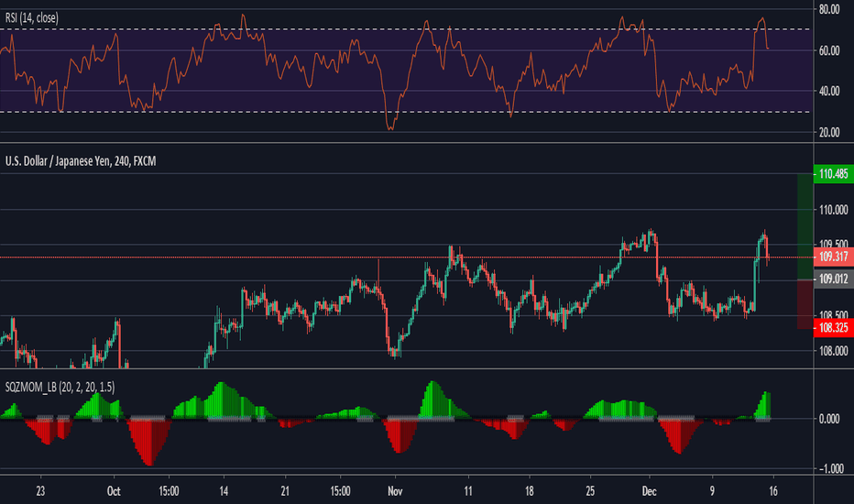Click the 0.000 momentum axis value

(x=829, y=419)
